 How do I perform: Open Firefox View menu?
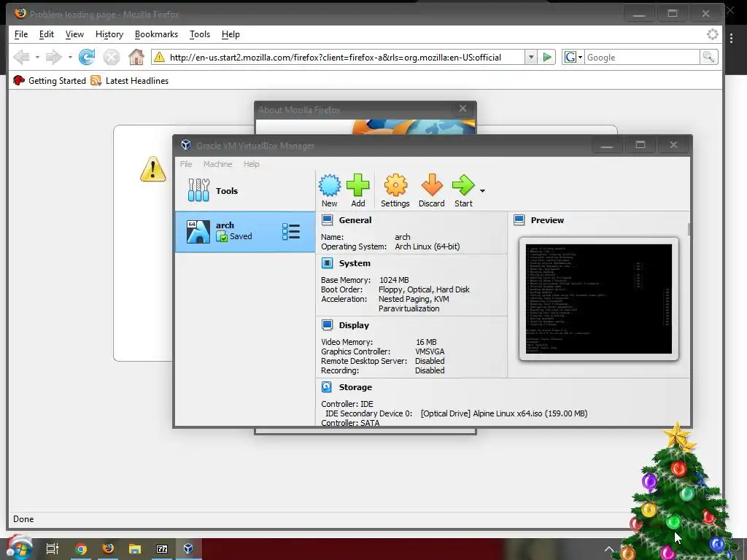74,34
